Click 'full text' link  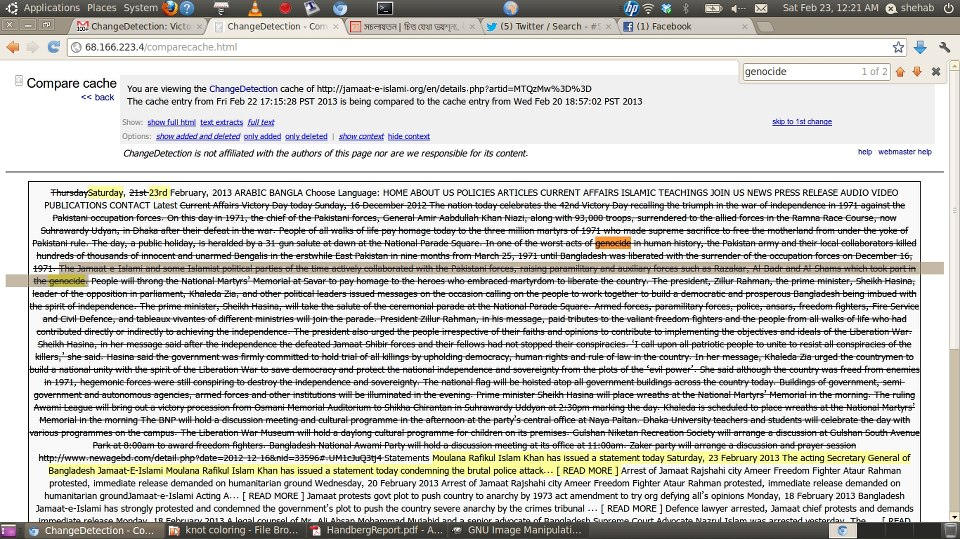261,122
